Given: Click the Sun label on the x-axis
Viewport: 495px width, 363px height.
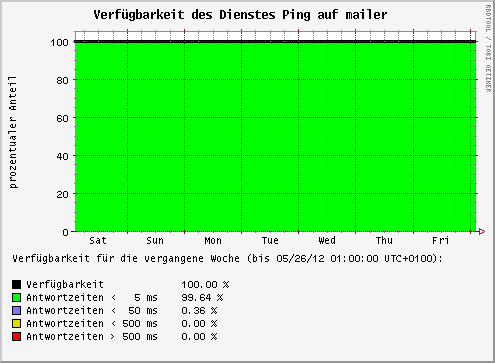Looking at the screenshot, I should [155, 240].
